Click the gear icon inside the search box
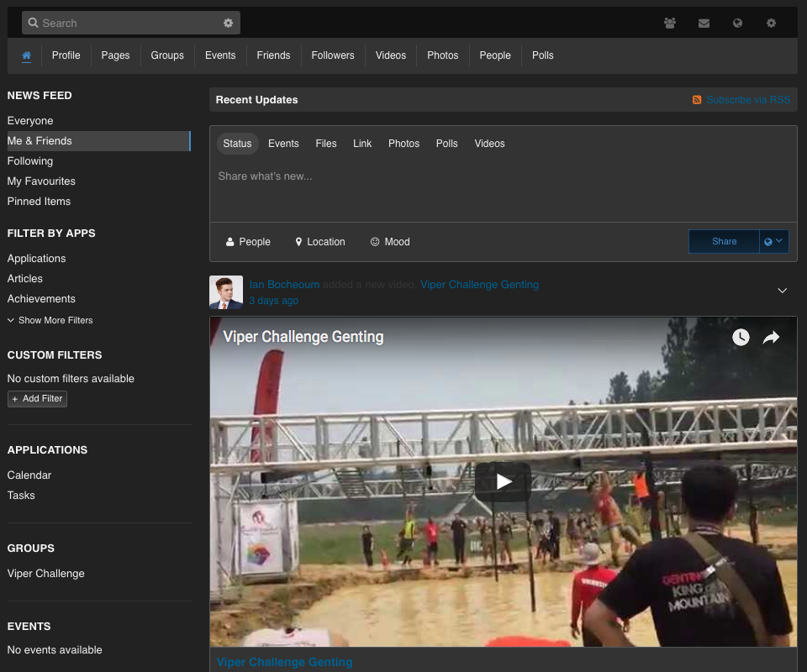 (228, 23)
